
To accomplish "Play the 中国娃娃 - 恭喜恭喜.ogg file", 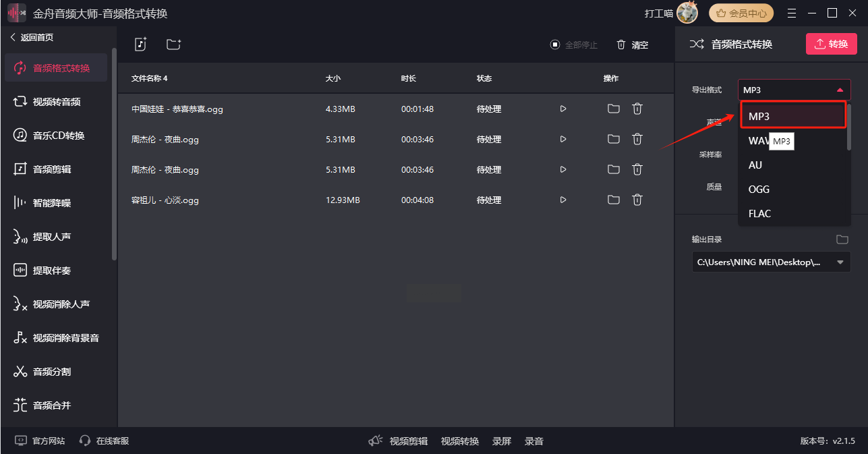I will point(563,109).
